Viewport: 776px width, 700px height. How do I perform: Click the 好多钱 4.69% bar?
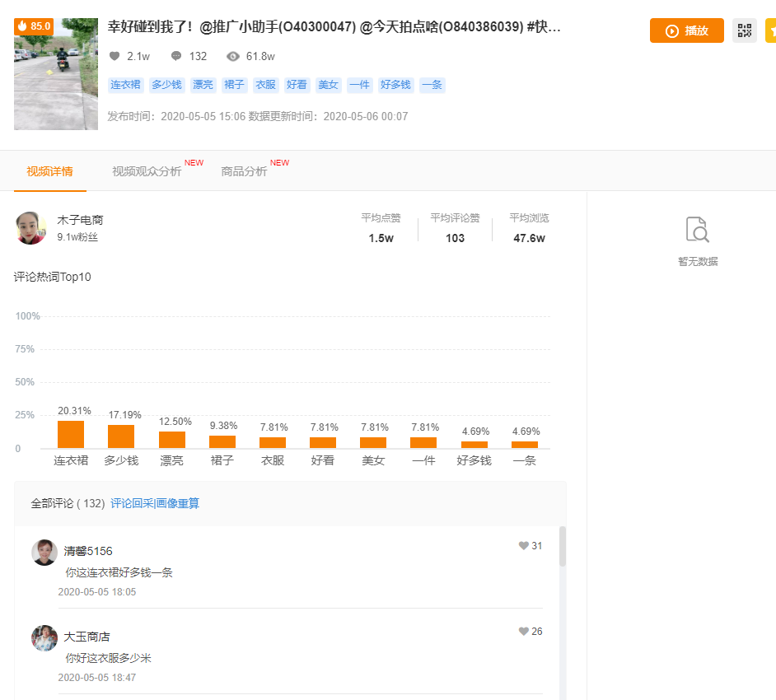474,445
